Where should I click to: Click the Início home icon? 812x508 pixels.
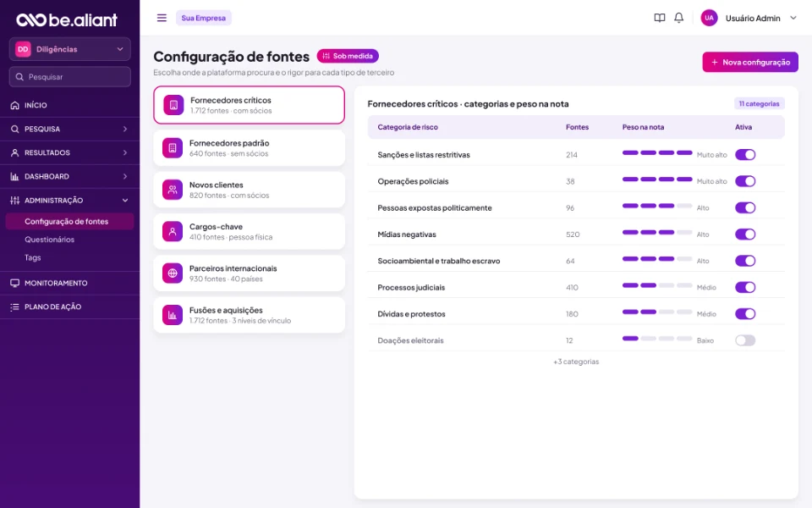14,105
